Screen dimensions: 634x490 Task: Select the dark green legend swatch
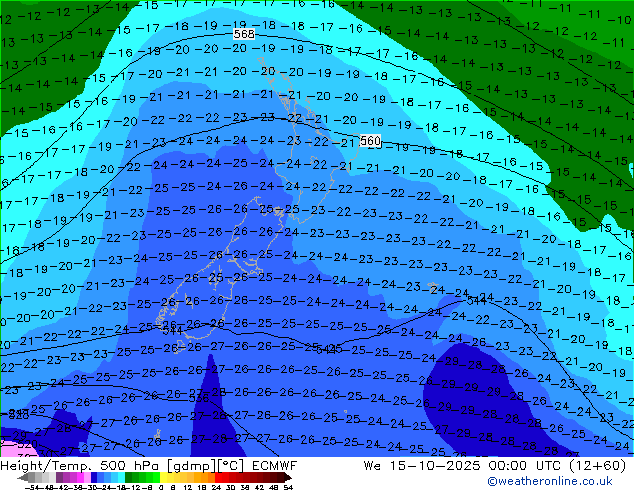129,477
